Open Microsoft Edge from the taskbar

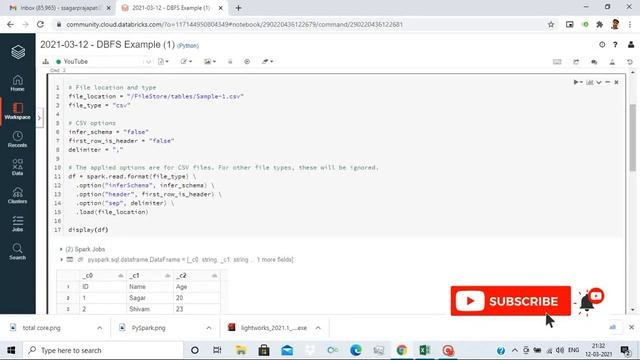[356, 350]
